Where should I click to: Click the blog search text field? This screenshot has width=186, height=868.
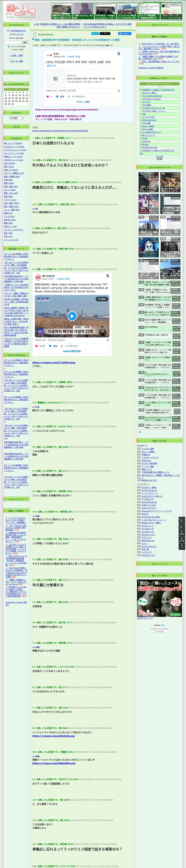[x=13, y=42]
